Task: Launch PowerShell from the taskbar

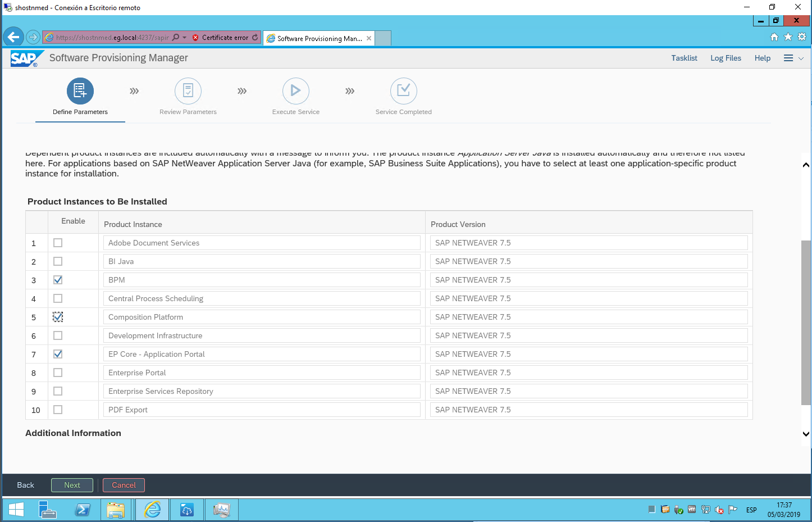Action: pyautogui.click(x=83, y=510)
